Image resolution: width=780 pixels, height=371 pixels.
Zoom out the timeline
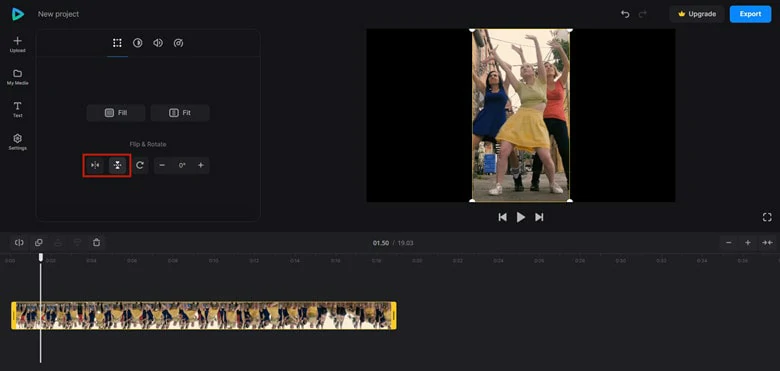click(x=729, y=243)
